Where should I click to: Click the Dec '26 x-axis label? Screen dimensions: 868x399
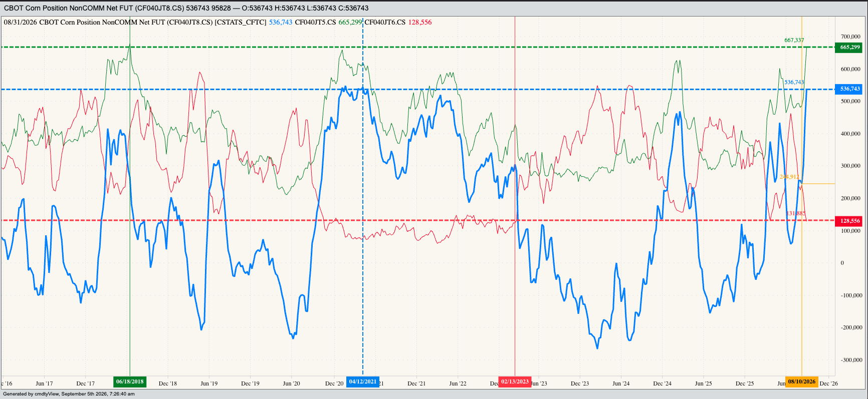point(828,383)
